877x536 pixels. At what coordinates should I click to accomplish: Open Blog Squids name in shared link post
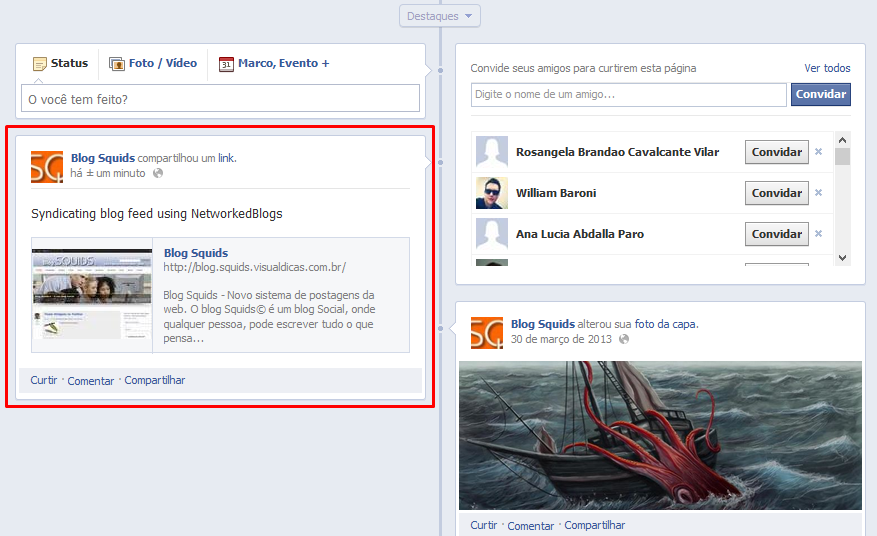tap(103, 158)
